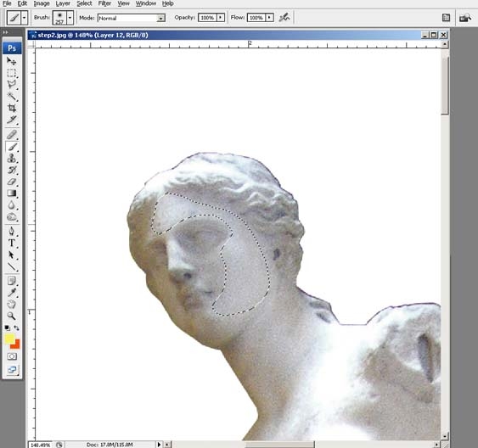Viewport: 478px width, 448px height.
Task: Click the horizontal scrollbar right arrow
Action: pyautogui.click(x=437, y=445)
